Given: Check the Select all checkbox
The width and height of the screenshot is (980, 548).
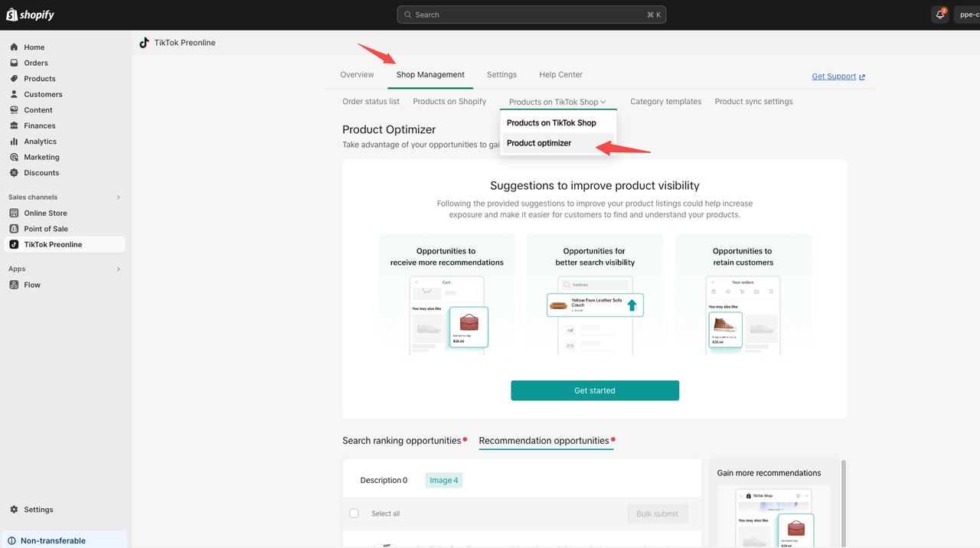Looking at the screenshot, I should click(x=354, y=514).
